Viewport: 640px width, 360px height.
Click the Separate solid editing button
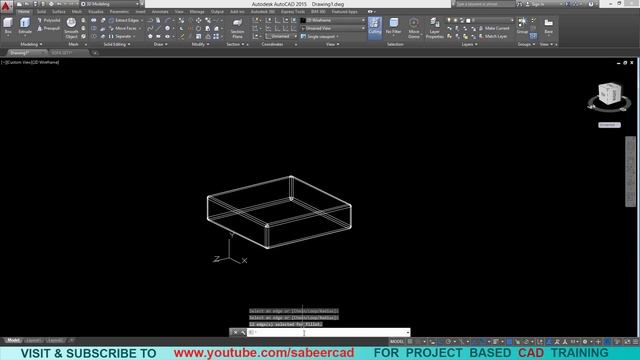[x=121, y=36]
